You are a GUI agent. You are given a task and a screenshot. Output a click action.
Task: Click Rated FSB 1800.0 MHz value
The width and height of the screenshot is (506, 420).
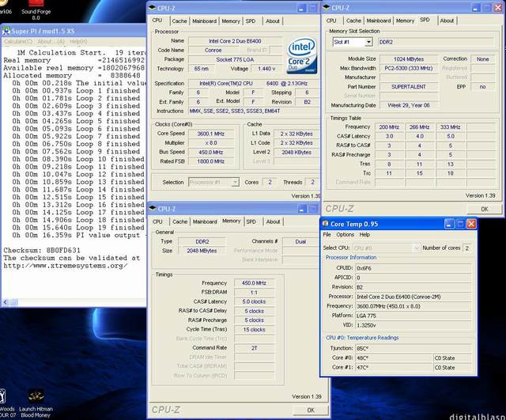[x=211, y=161]
